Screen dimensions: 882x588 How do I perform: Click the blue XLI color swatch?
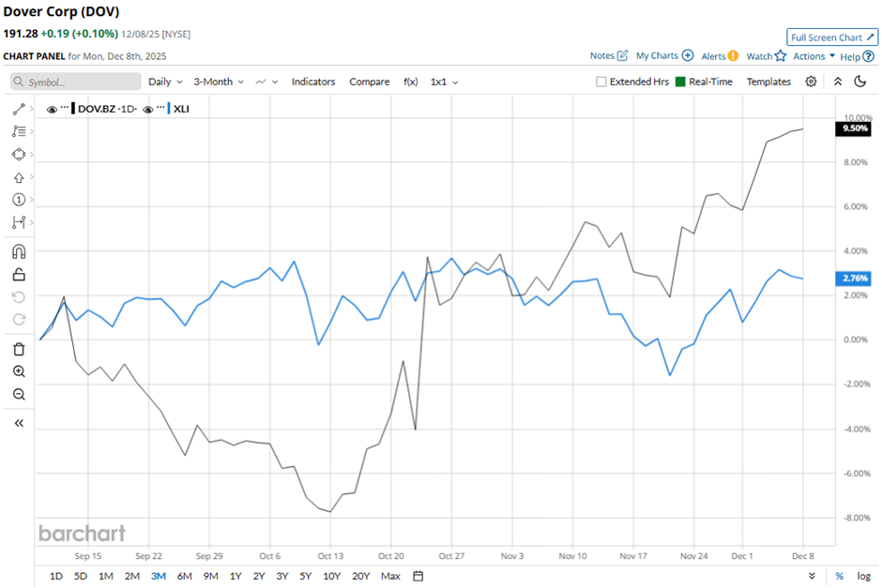pos(169,109)
